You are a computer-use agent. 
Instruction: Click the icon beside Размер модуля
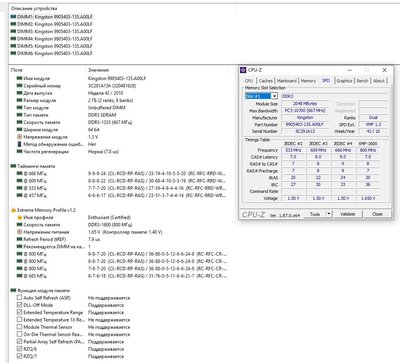pos(19,100)
